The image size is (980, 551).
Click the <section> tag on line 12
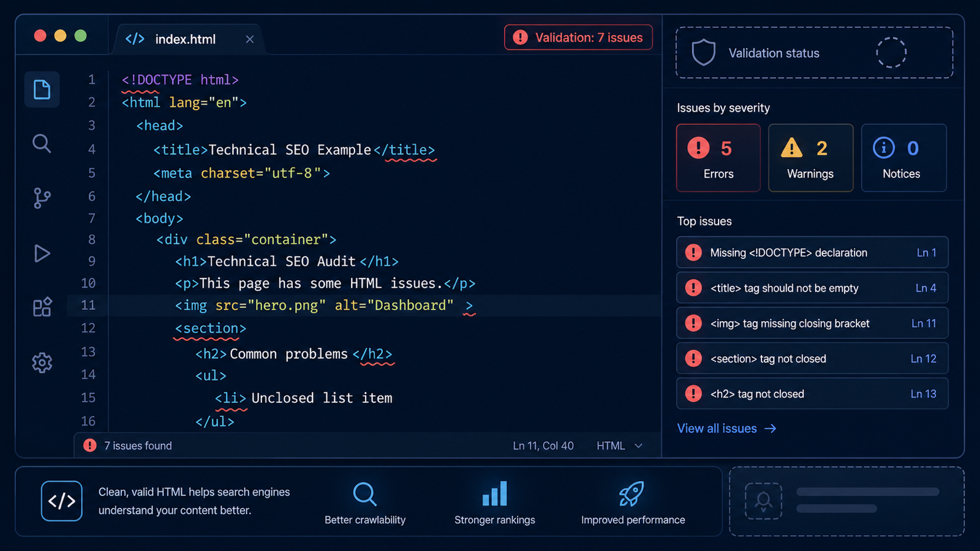[210, 329]
